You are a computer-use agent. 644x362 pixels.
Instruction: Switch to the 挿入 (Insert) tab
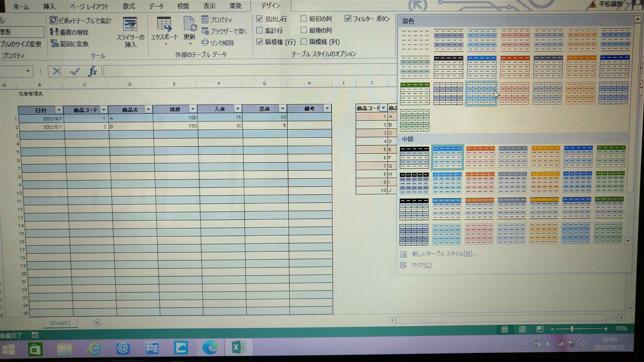(x=49, y=7)
